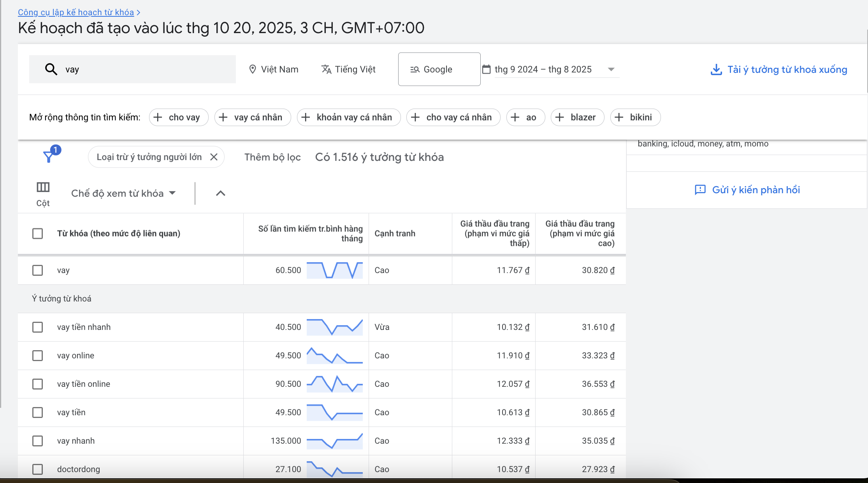
Task: Click the Tiếng Việt language translate icon
Action: [x=326, y=69]
